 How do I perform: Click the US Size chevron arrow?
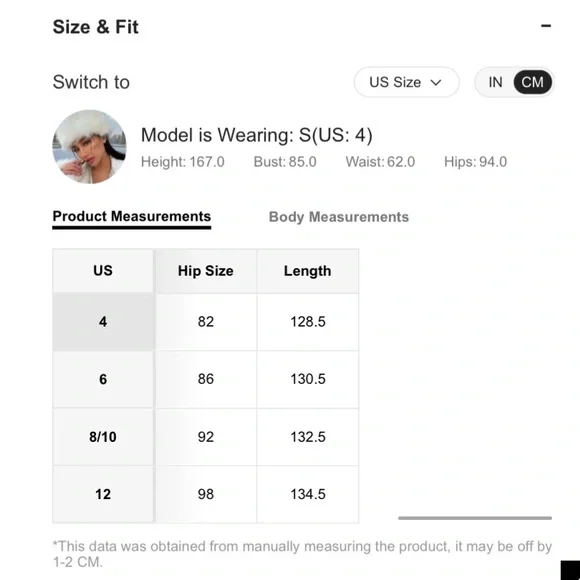point(436,82)
